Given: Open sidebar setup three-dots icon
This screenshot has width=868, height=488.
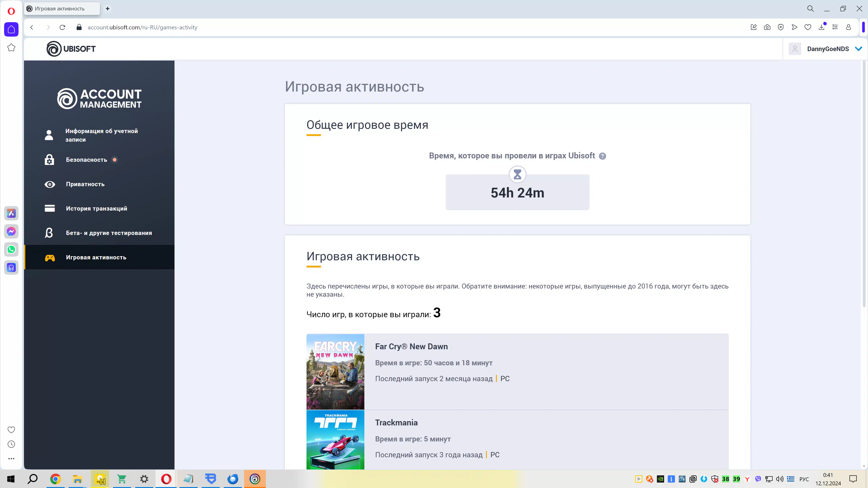Looking at the screenshot, I should click(11, 459).
